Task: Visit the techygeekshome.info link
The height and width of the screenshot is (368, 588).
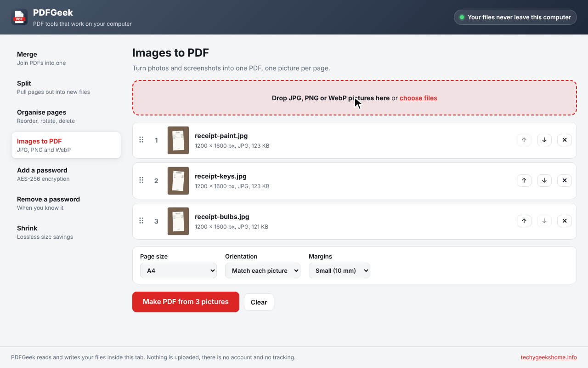Action: pos(549,357)
